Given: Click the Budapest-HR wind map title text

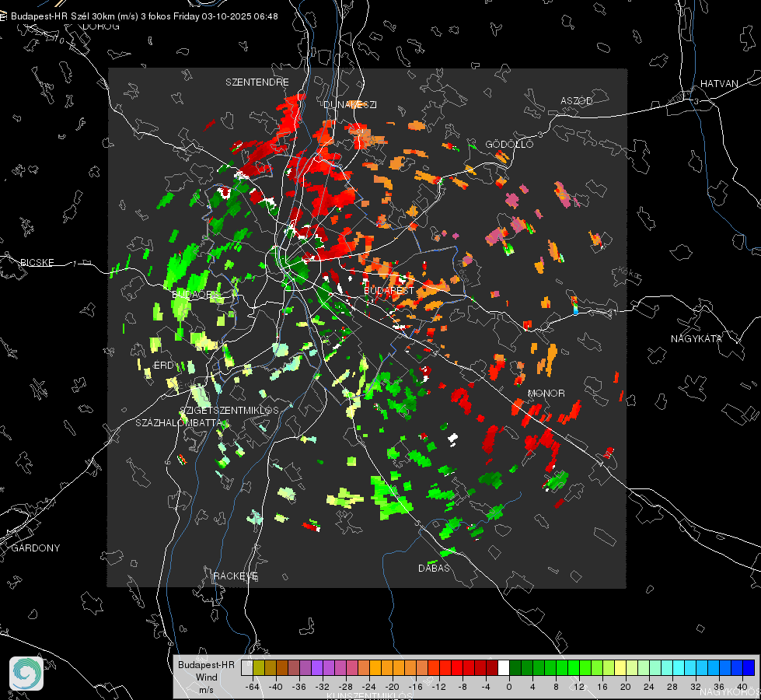Looking at the screenshot, I should click(144, 16).
